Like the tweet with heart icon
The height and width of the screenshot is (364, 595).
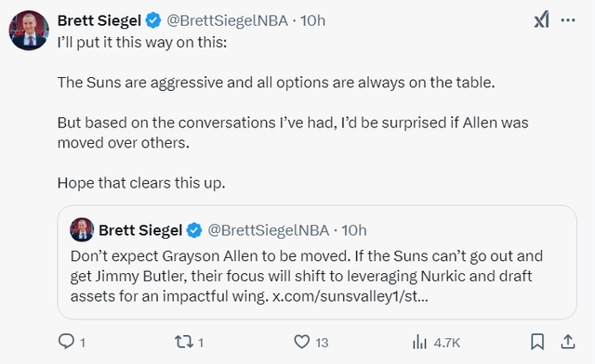point(302,342)
